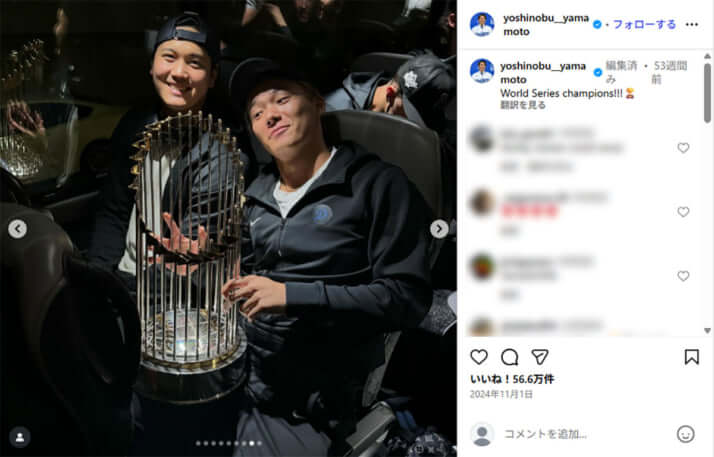Open the いいね！56.6万件 likes list

pyautogui.click(x=512, y=379)
